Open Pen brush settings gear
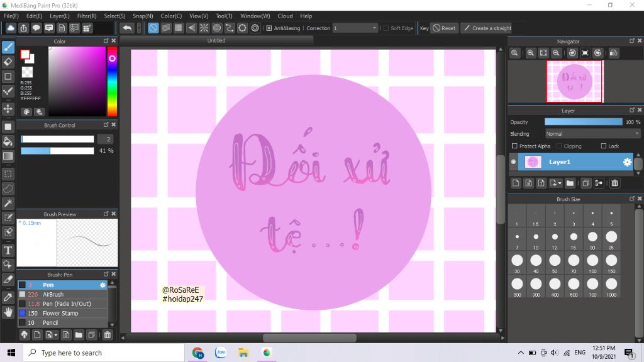The image size is (644, 362). point(103,285)
